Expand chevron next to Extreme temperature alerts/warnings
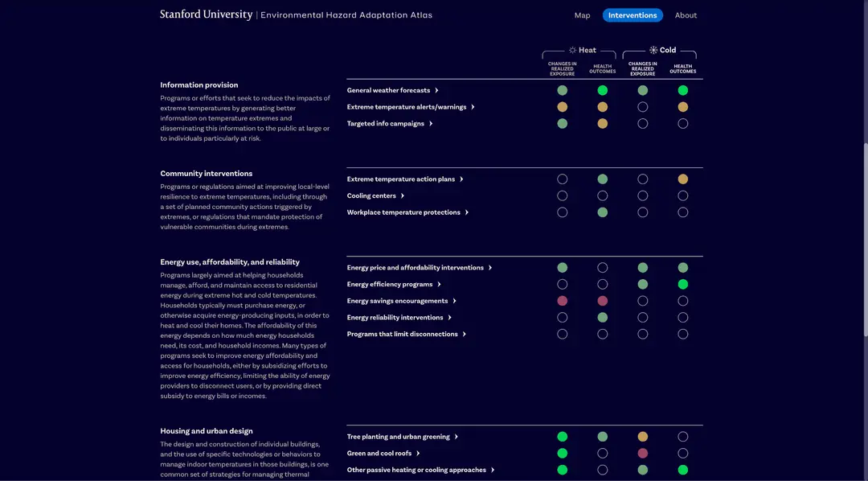Screen dimensions: 868x481 473,107
